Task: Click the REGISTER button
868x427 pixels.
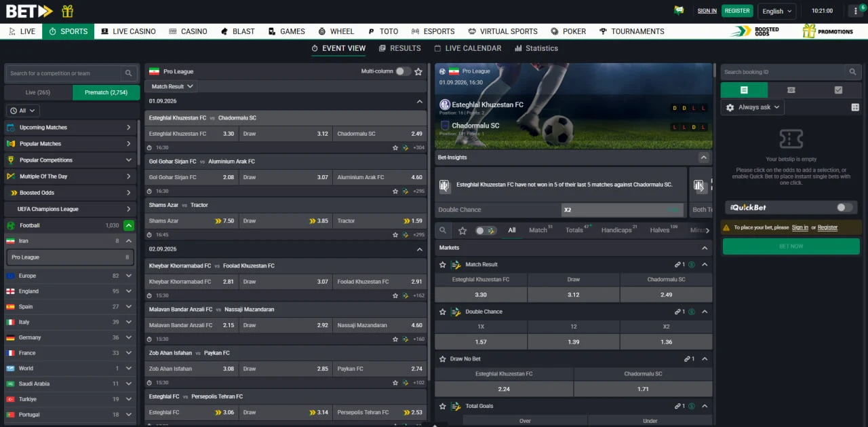Action: click(737, 11)
